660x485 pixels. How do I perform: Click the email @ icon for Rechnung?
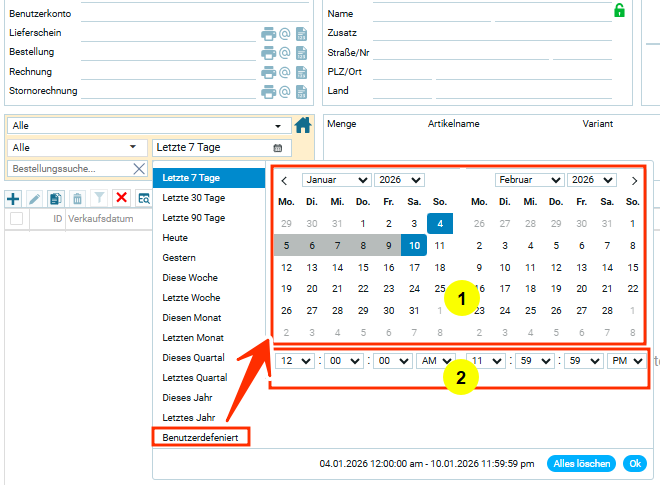coord(284,72)
